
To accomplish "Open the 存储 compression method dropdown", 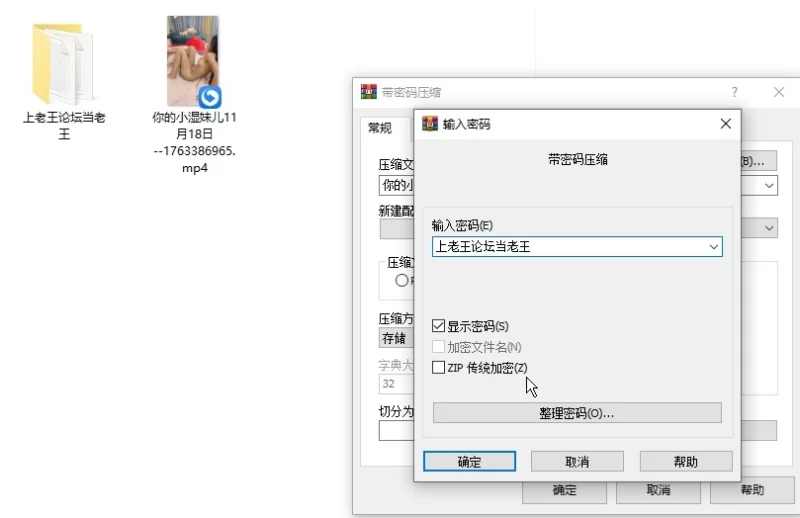I will [x=396, y=338].
